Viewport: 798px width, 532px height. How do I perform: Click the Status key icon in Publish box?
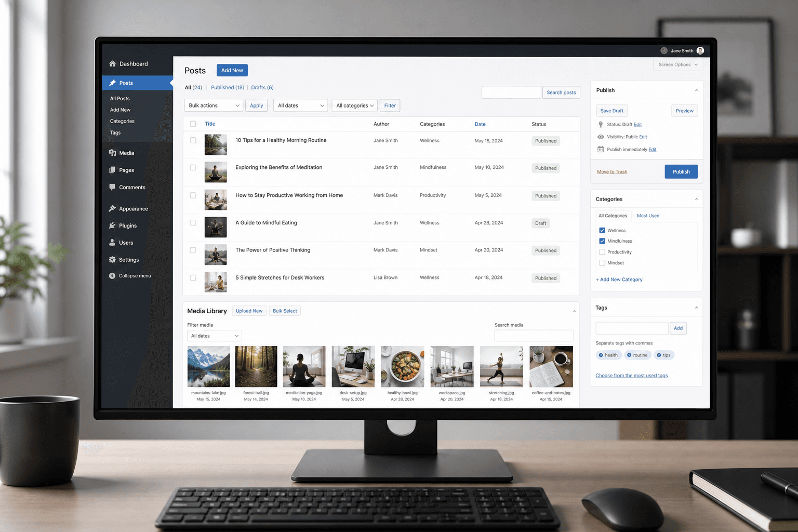pyautogui.click(x=601, y=125)
